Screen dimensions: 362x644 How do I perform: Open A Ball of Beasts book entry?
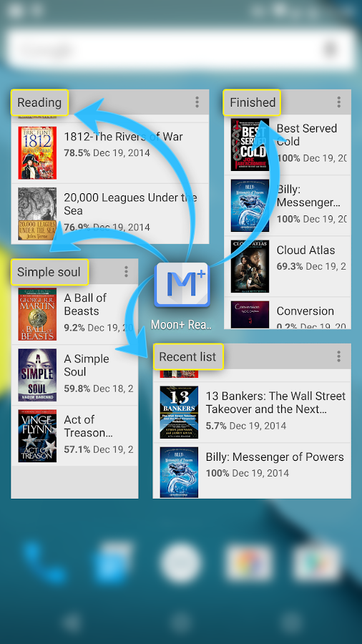point(74,314)
